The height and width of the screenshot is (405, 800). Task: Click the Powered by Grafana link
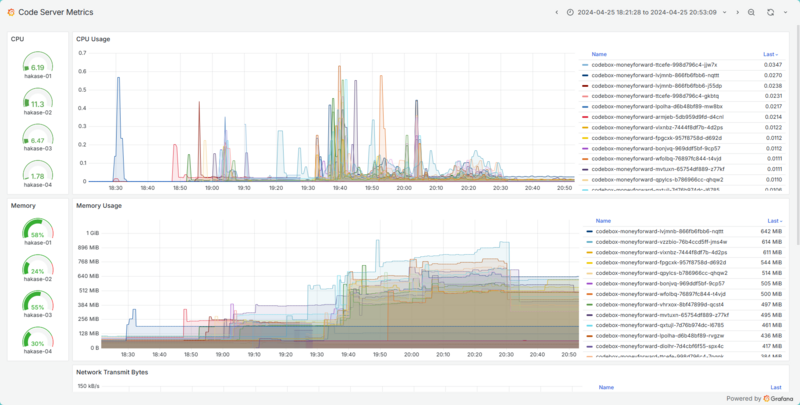tap(760, 398)
